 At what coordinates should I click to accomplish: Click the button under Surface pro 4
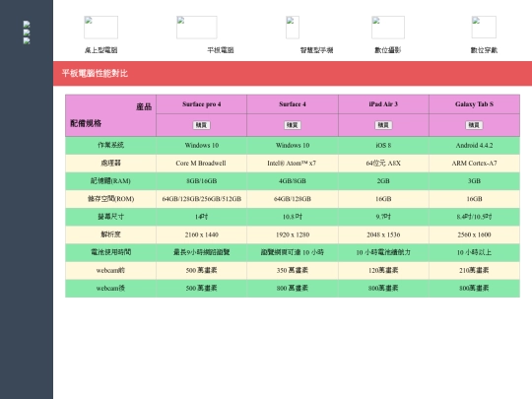click(202, 125)
